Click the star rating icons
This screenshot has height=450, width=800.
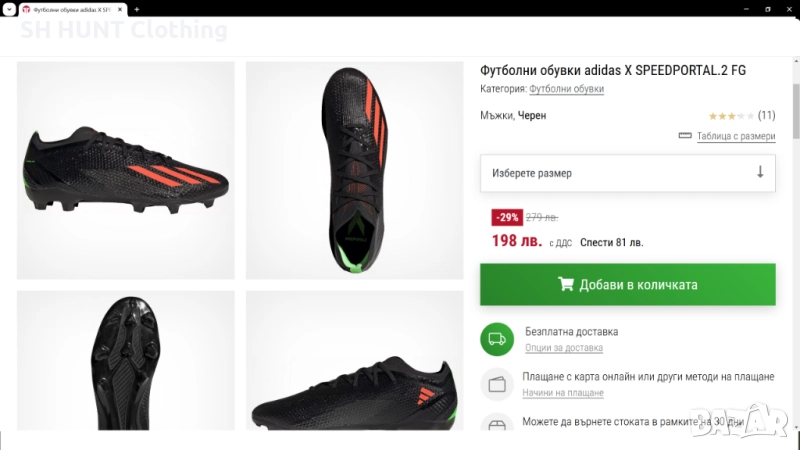click(x=730, y=116)
